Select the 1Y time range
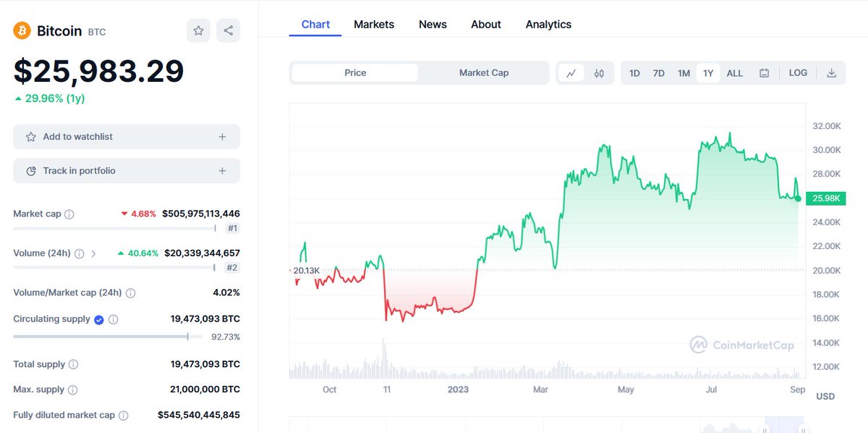This screenshot has height=433, width=868. (708, 73)
